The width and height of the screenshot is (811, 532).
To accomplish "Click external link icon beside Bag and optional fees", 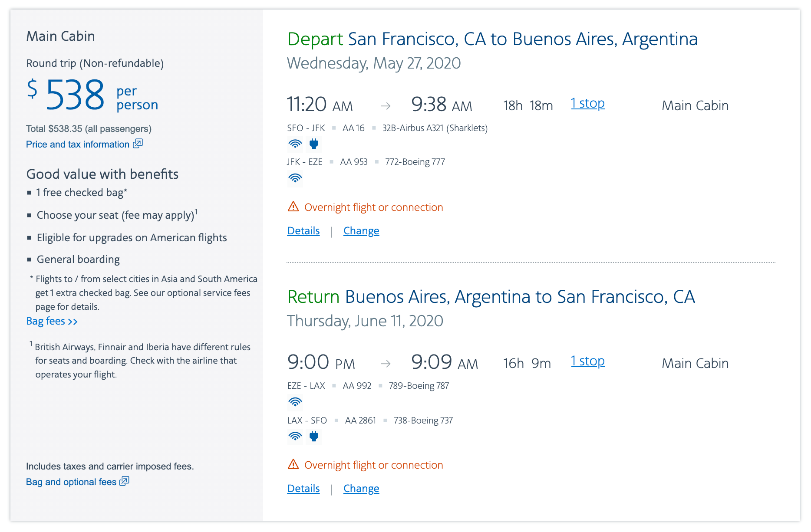I will coord(125,481).
